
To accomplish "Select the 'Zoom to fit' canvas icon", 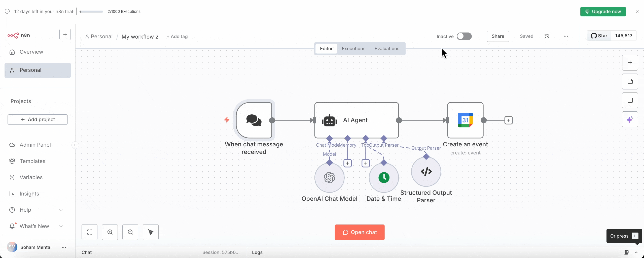I will pos(90,232).
